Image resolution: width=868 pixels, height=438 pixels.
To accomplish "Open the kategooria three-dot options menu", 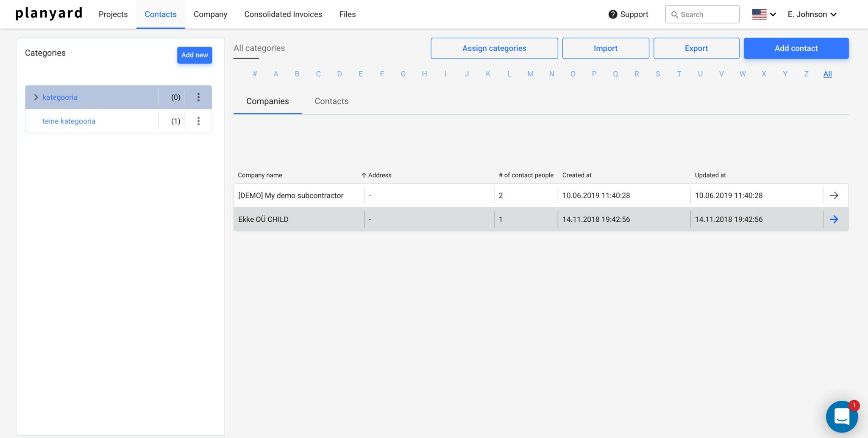I will [x=198, y=97].
